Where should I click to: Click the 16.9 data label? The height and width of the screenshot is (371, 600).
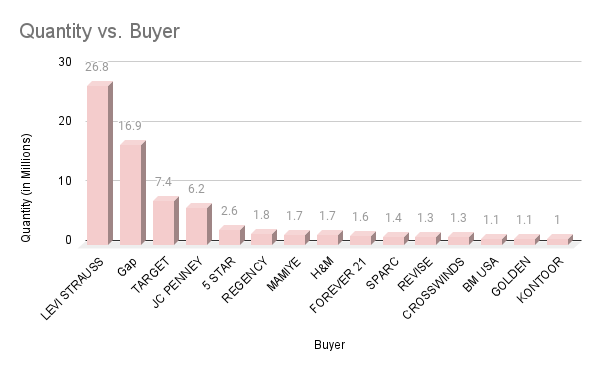click(x=130, y=126)
